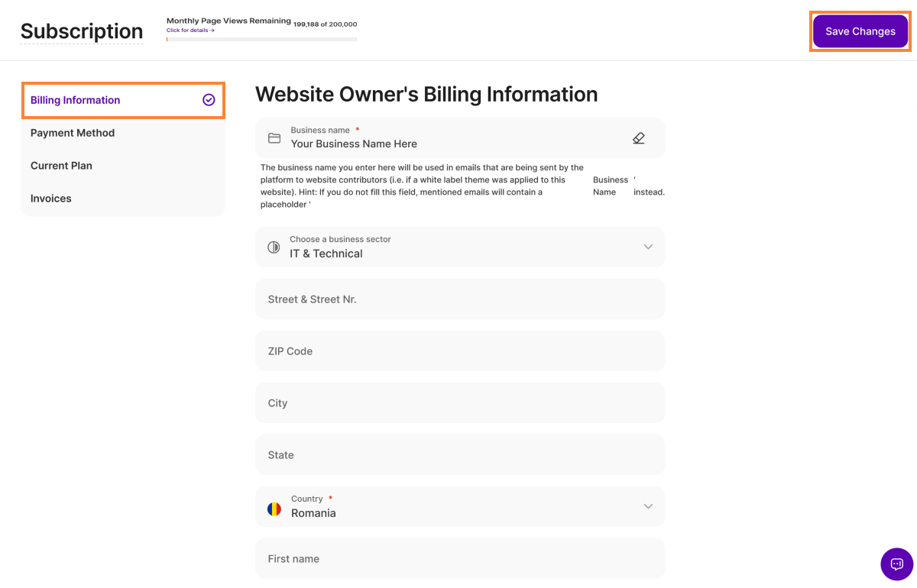Click into the ZIP Code field
This screenshot has height=588, width=917.
458,351
